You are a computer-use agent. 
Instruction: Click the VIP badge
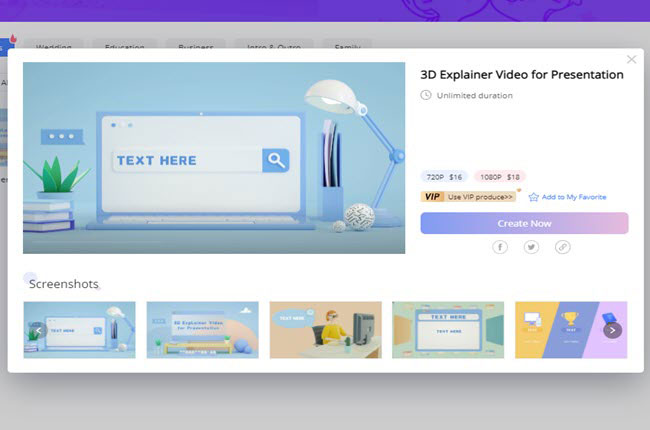tap(432, 197)
